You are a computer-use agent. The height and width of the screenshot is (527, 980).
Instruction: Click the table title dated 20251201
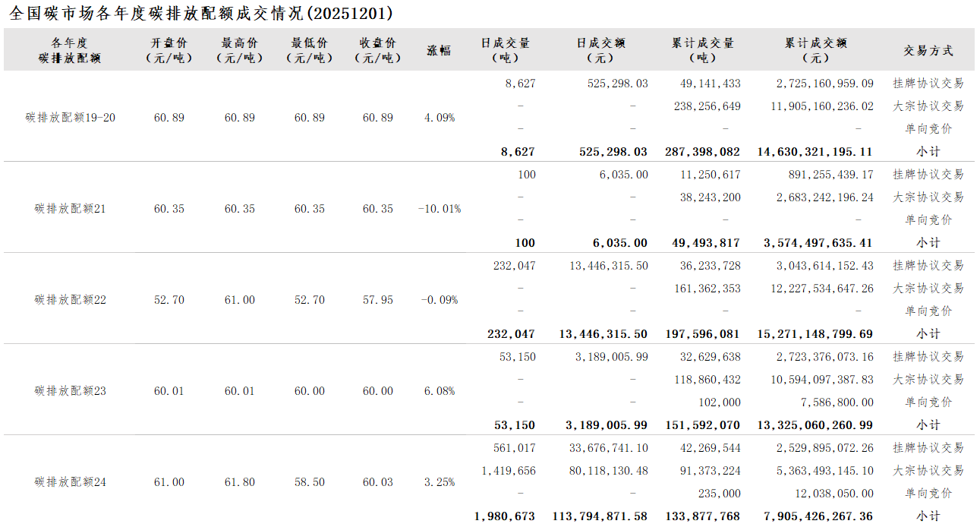point(201,13)
